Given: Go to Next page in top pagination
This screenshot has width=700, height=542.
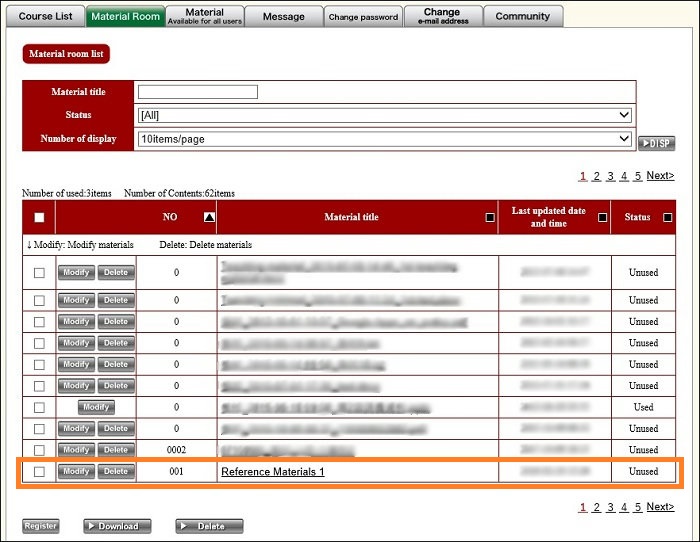Looking at the screenshot, I should coord(660,176).
